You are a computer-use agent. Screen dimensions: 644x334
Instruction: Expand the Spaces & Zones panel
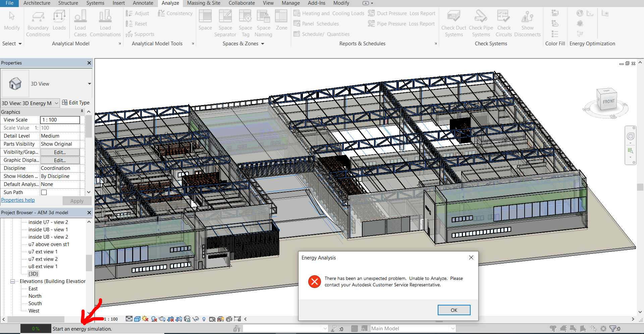pyautogui.click(x=263, y=43)
